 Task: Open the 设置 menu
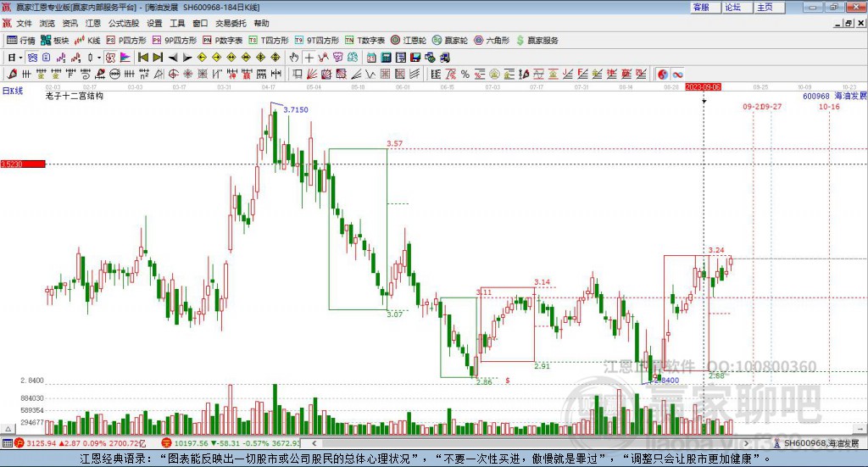(x=154, y=23)
